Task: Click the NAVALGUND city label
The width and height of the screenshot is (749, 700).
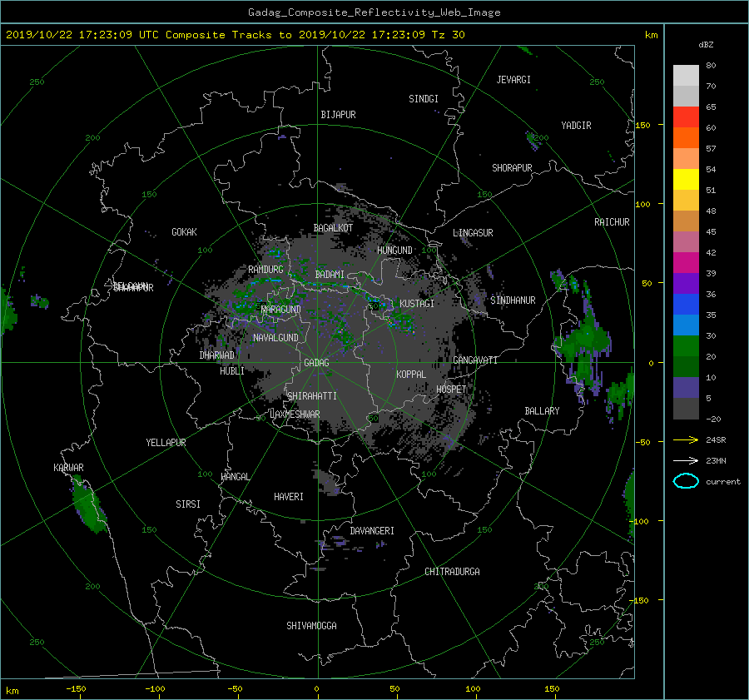Action: (275, 338)
